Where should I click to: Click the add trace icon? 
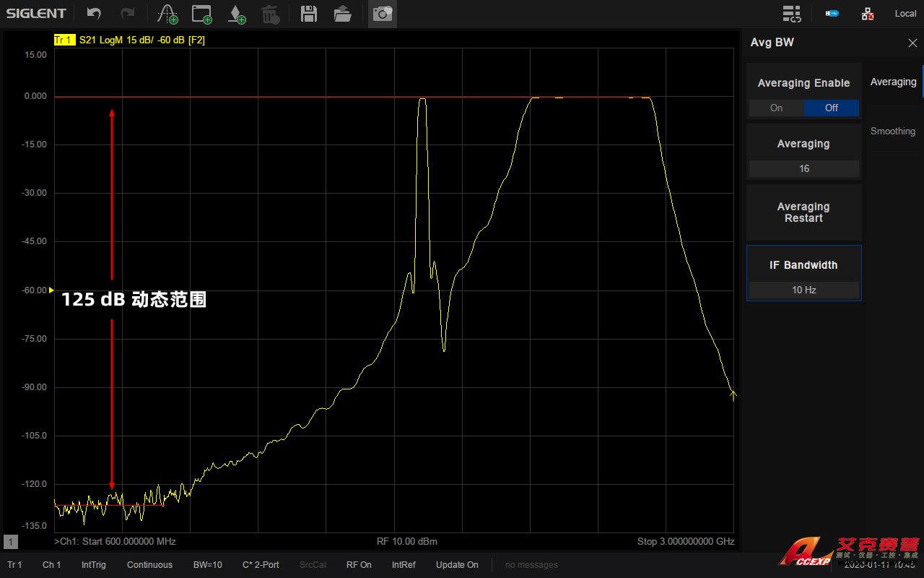(x=167, y=14)
